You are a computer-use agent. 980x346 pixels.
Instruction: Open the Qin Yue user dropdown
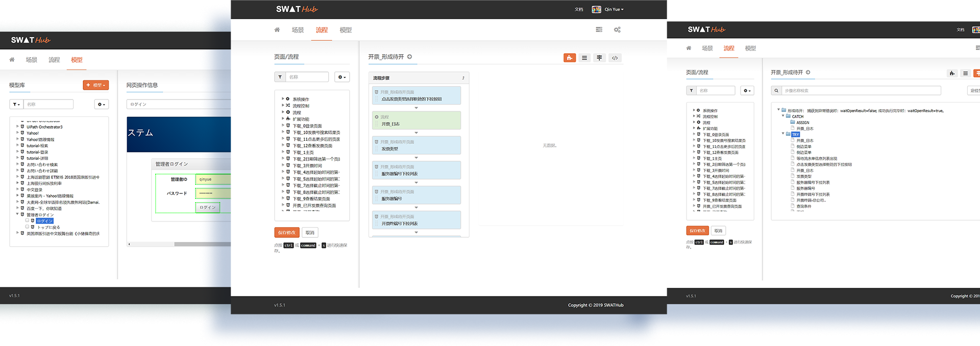[614, 9]
